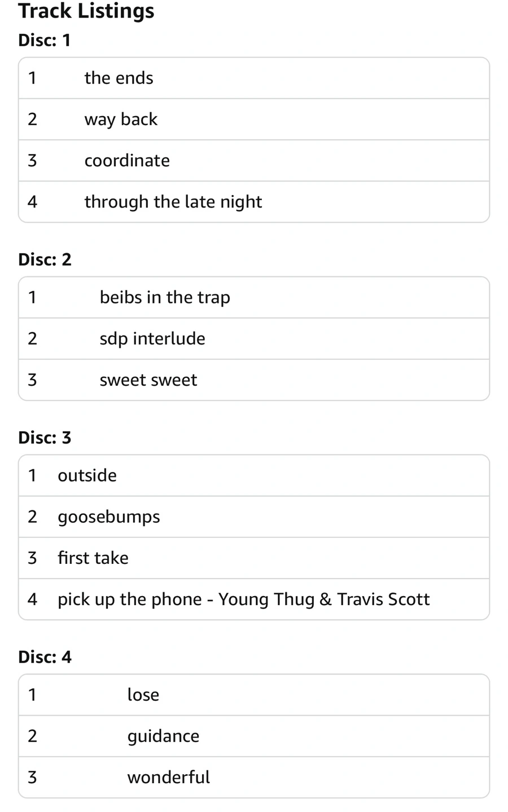Image resolution: width=508 pixels, height=812 pixels.
Task: Select "through the late night" track
Action: [173, 201]
